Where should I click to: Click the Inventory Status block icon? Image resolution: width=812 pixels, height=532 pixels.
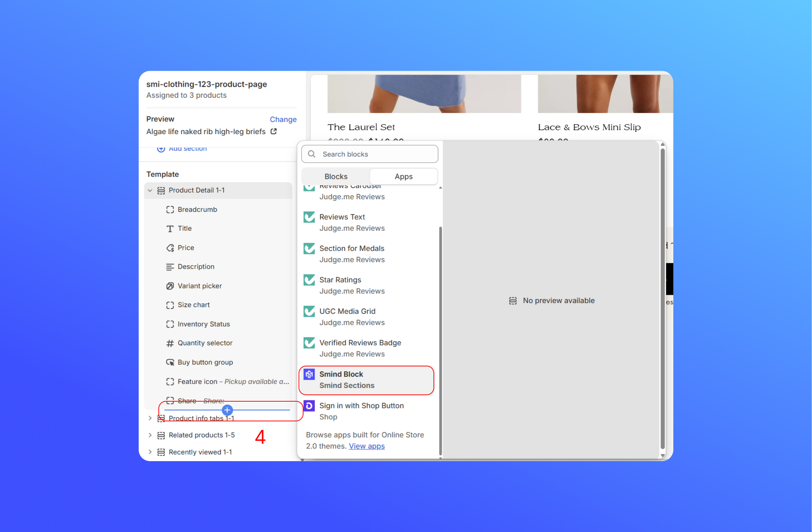(170, 324)
